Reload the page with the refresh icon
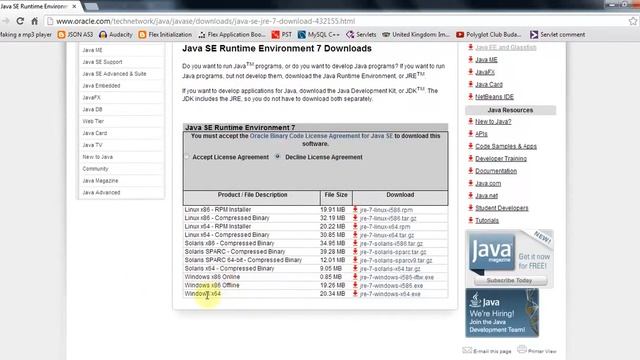The height and width of the screenshot is (360, 640). (20, 21)
